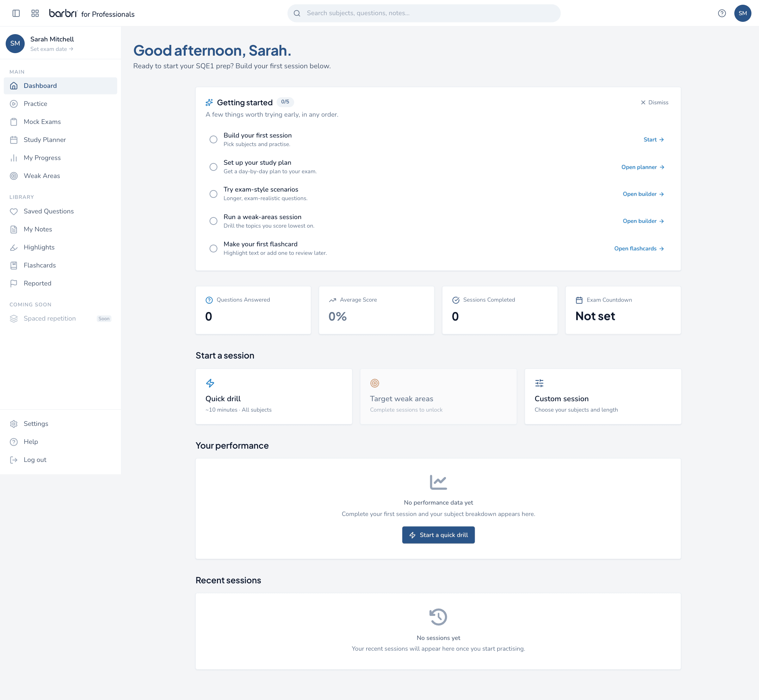The image size is (759, 700).
Task: Select the Quick drill session card
Action: point(274,396)
